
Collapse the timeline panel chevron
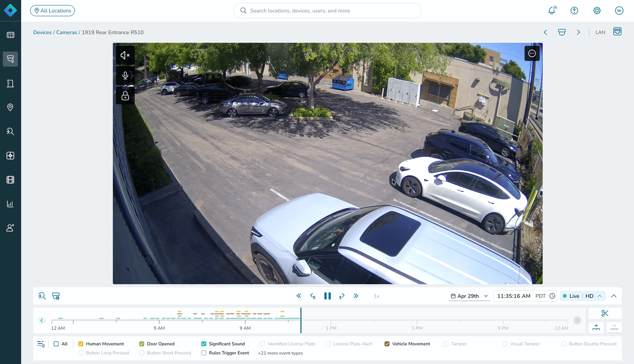614,296
